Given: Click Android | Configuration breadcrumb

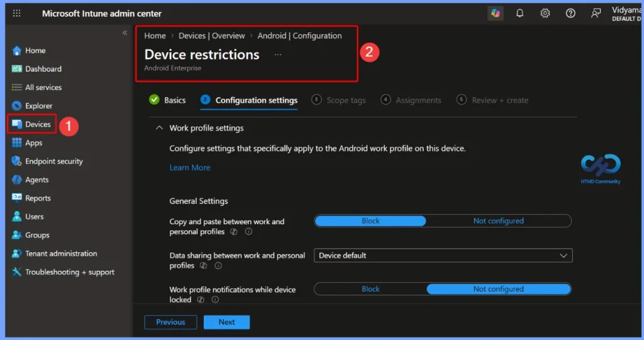Looking at the screenshot, I should click(x=299, y=36).
